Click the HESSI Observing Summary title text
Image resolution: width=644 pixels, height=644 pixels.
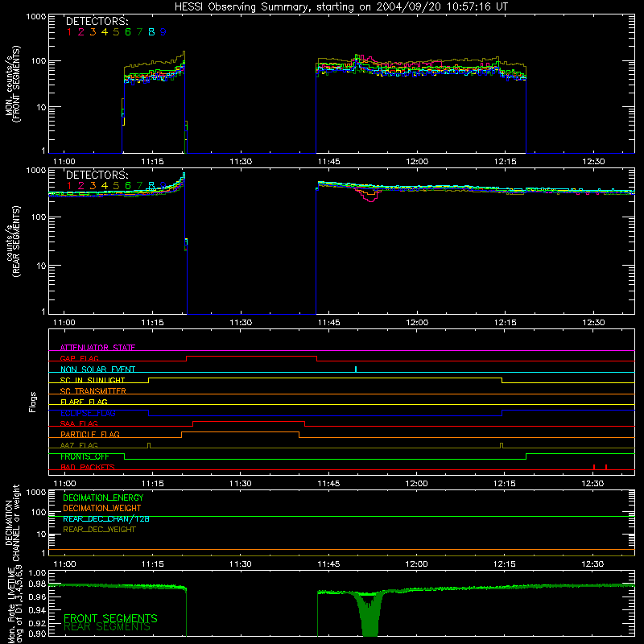(341, 7)
